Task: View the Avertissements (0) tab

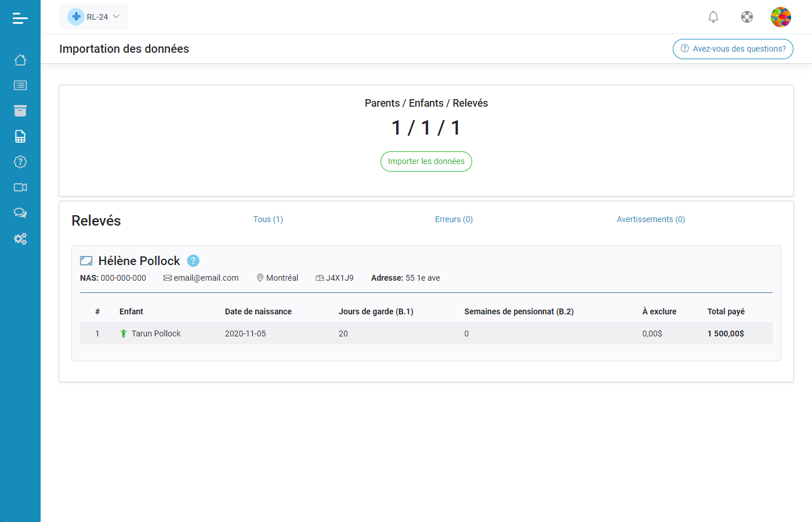Action: (651, 219)
